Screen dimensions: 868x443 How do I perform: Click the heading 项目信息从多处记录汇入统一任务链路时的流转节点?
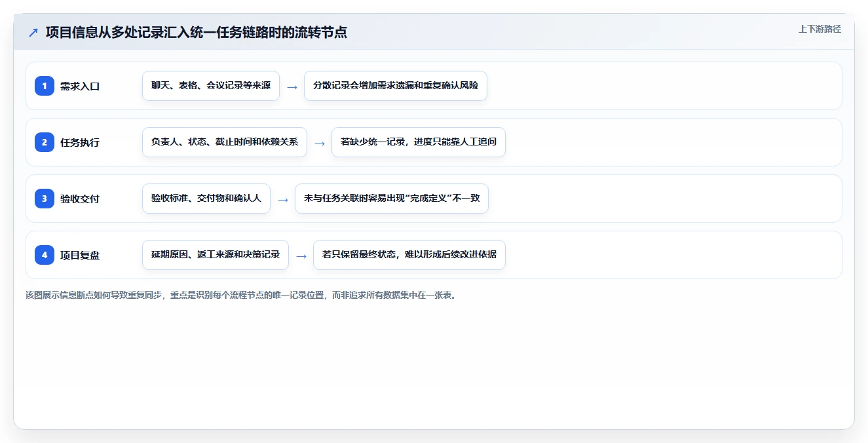pos(196,32)
